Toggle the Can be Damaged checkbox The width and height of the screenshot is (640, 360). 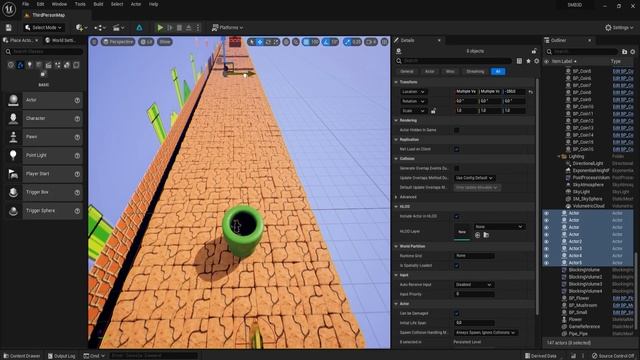(x=457, y=313)
